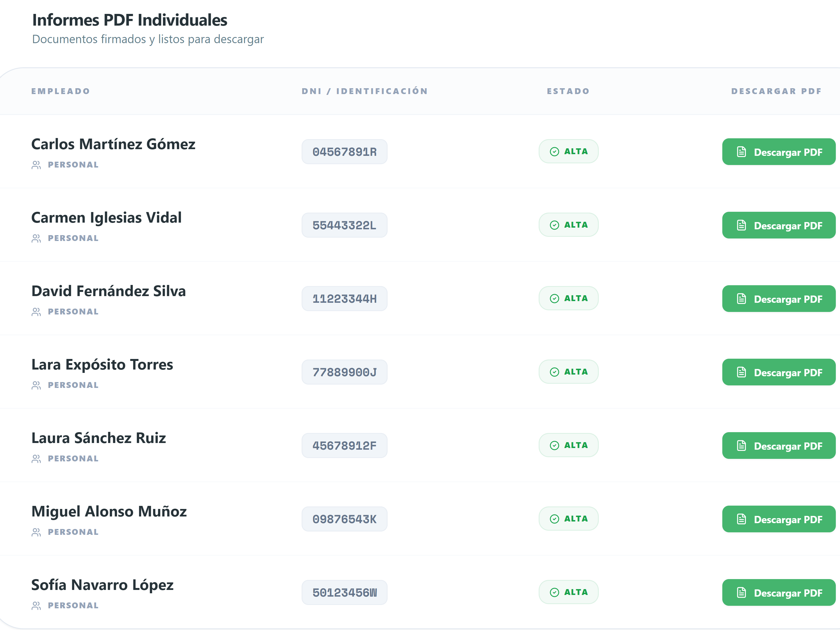Click the EMPLEADO column header
840x630 pixels.
[x=61, y=91]
